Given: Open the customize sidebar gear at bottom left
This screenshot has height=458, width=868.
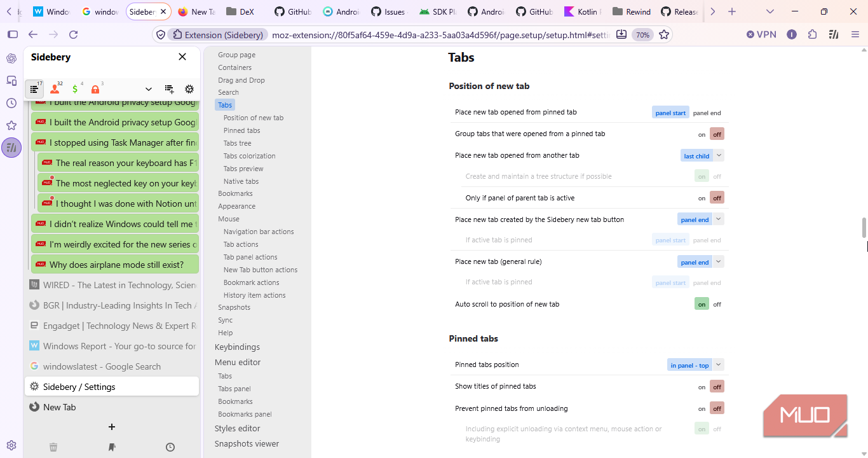Looking at the screenshot, I should [x=11, y=445].
